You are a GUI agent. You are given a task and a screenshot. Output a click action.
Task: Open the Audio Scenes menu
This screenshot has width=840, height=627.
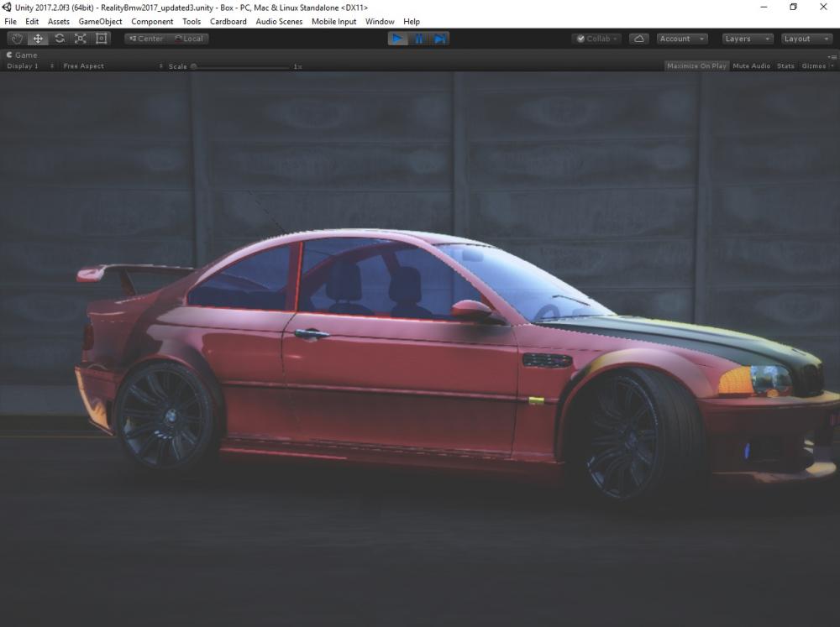(279, 22)
